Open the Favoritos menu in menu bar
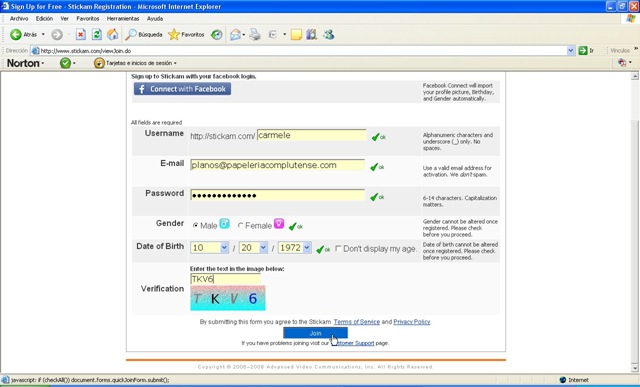Screen dimensions: 640x387 click(x=88, y=18)
